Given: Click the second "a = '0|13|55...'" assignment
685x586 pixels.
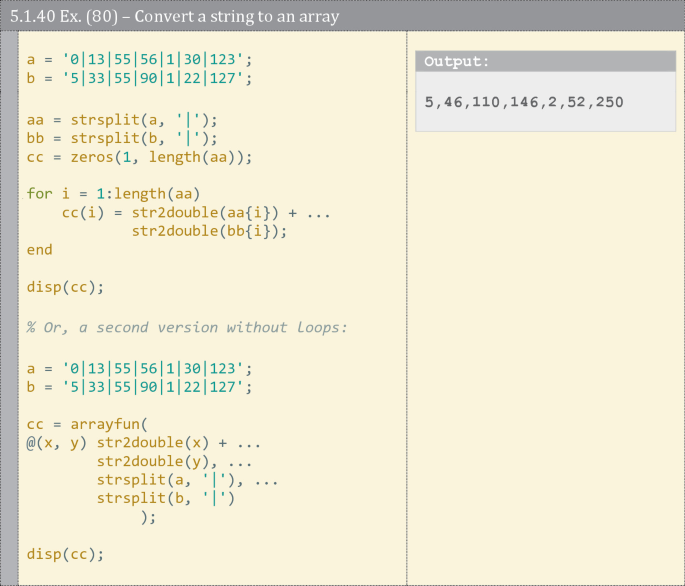Looking at the screenshot, I should tap(139, 368).
